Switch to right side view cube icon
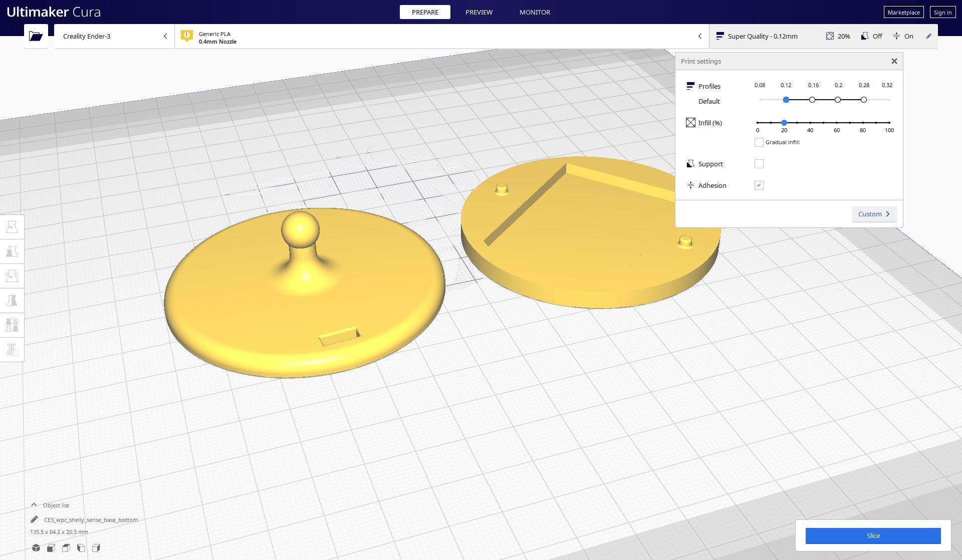This screenshot has width=962, height=560. pyautogui.click(x=96, y=548)
